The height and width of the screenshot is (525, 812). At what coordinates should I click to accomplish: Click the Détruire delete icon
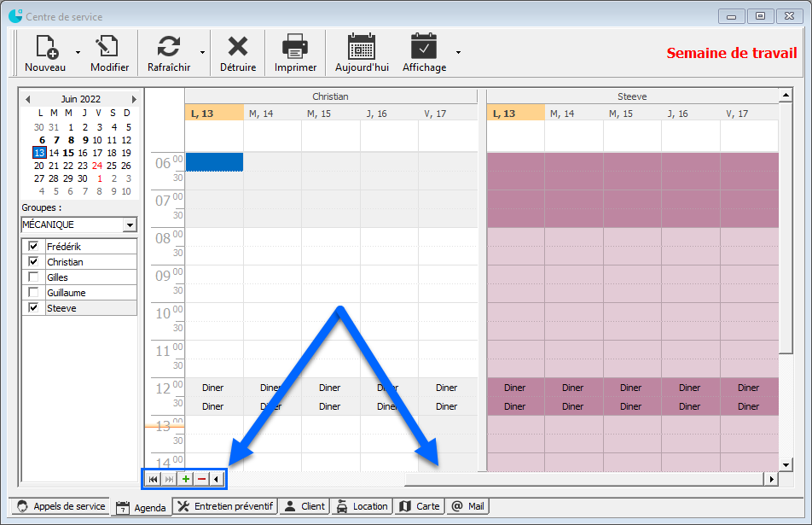237,47
